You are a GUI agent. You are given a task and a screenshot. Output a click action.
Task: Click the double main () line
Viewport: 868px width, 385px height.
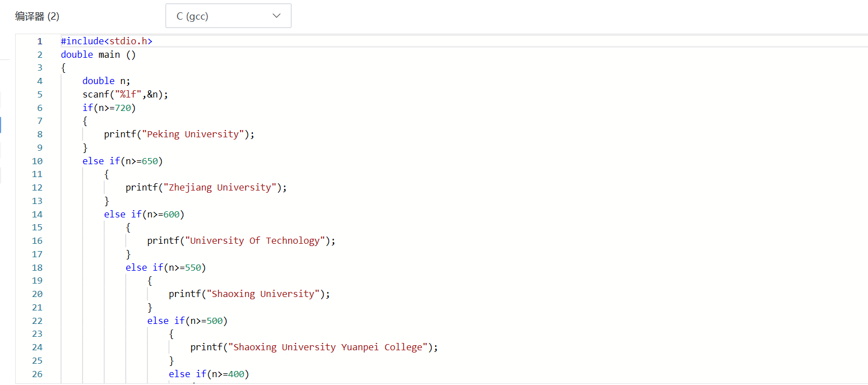coord(98,54)
